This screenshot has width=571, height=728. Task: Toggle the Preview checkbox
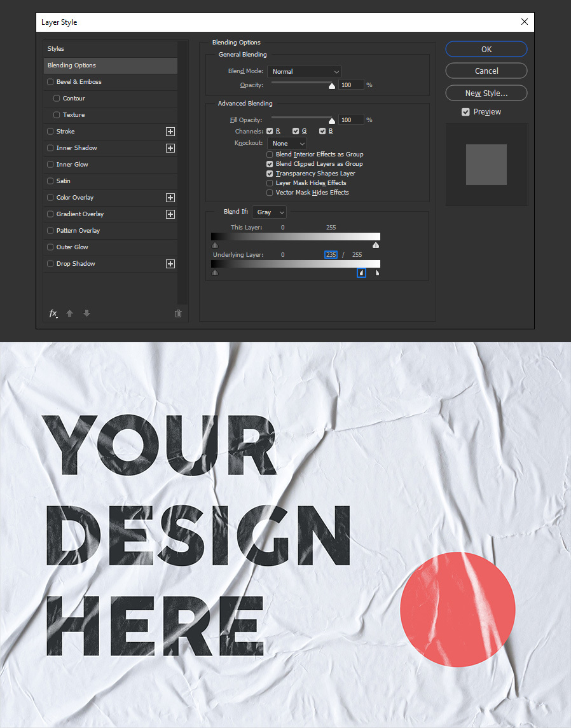(x=465, y=112)
